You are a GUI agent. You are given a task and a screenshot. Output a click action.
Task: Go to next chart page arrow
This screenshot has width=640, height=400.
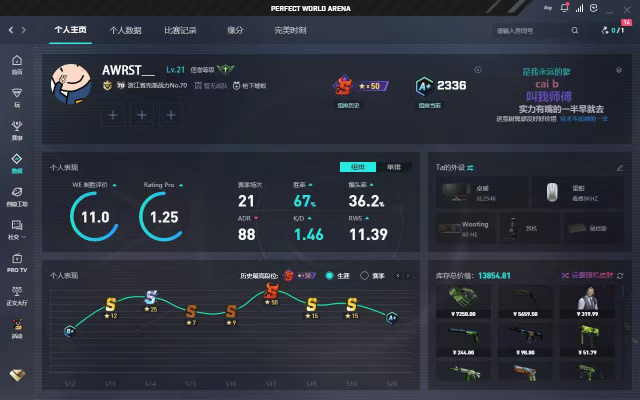click(x=408, y=276)
